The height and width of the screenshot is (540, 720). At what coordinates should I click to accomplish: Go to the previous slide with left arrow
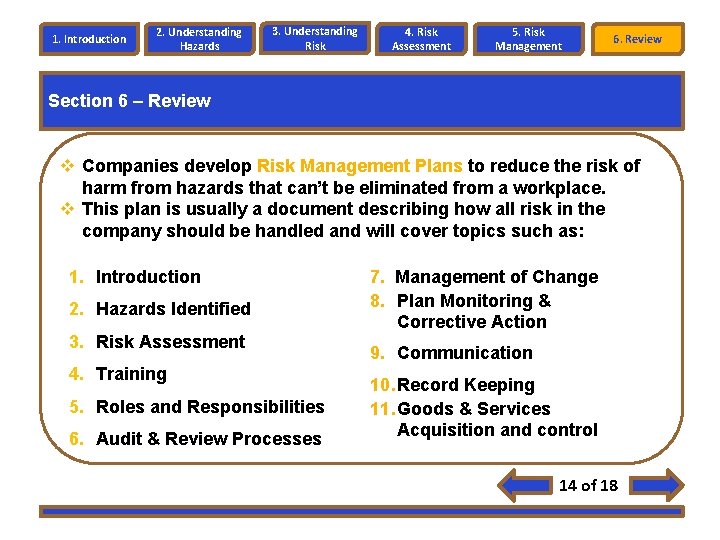click(525, 485)
